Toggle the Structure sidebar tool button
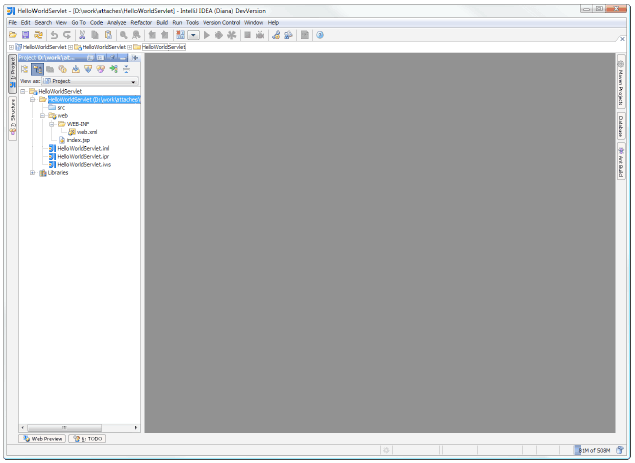635x463 pixels. (13, 118)
